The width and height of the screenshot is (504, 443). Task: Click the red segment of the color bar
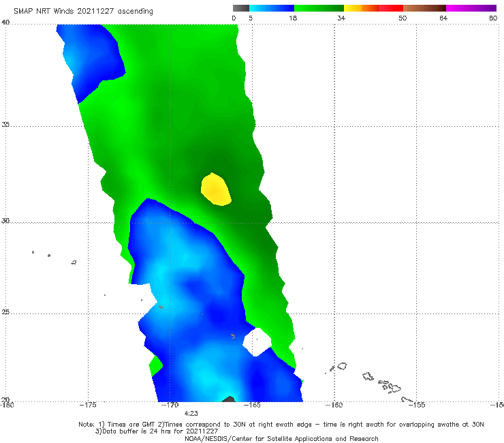(x=391, y=8)
